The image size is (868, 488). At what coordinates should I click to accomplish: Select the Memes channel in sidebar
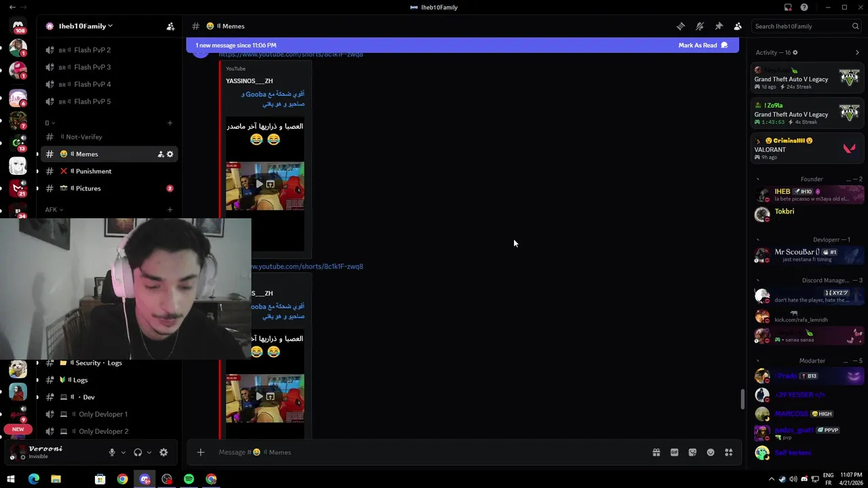108,154
